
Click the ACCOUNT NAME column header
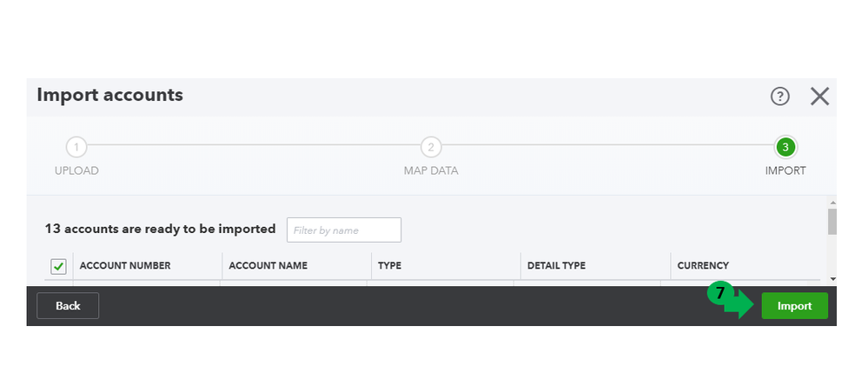(x=268, y=266)
